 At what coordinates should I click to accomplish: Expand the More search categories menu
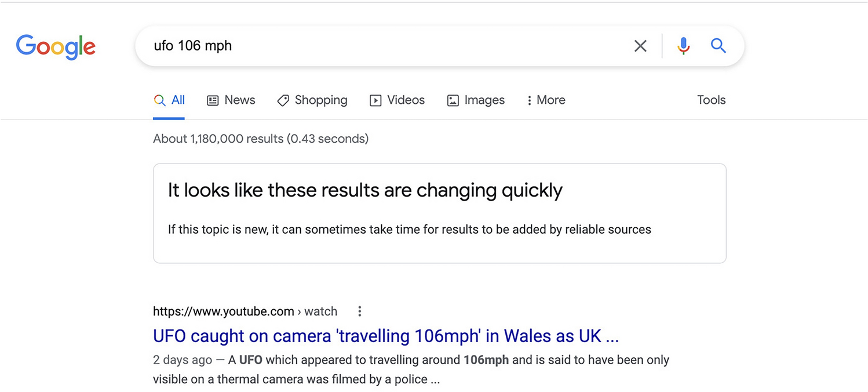click(546, 100)
